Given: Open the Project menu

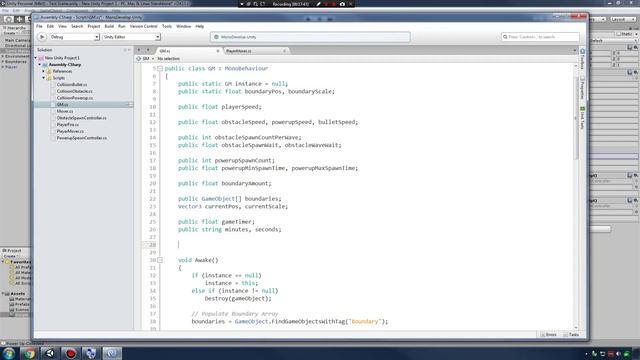Looking at the screenshot, I should pos(93,26).
